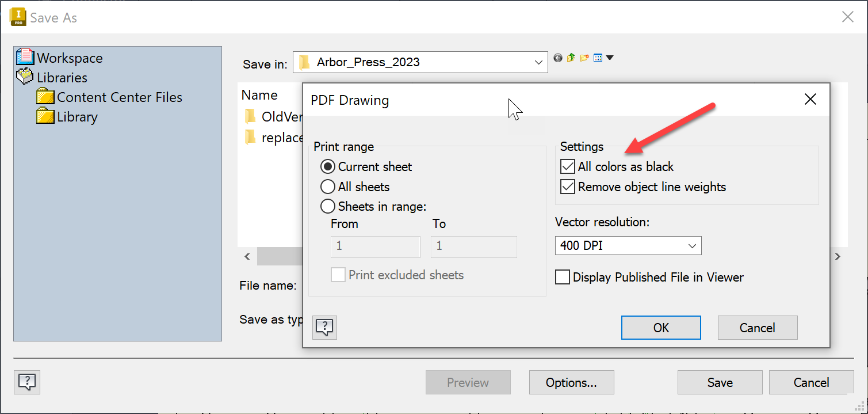The image size is (868, 414).
Task: Click the View Menu dropdown arrow
Action: point(609,58)
